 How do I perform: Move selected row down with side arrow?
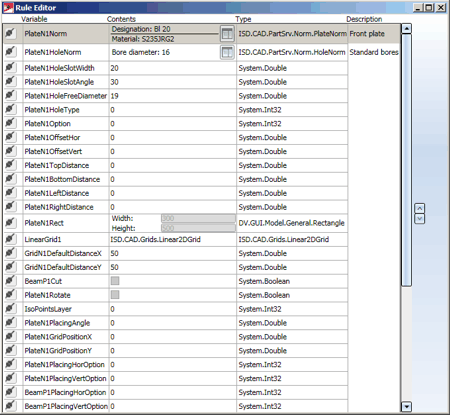pyautogui.click(x=419, y=219)
